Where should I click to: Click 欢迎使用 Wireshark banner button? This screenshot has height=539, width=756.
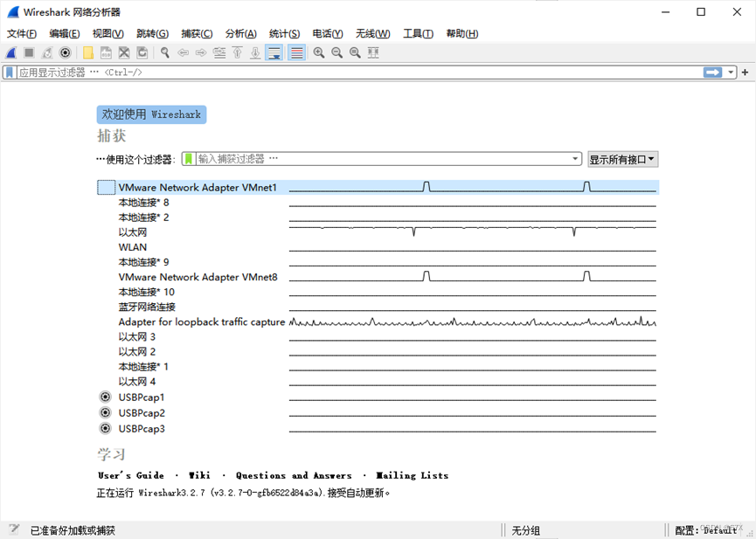(151, 114)
